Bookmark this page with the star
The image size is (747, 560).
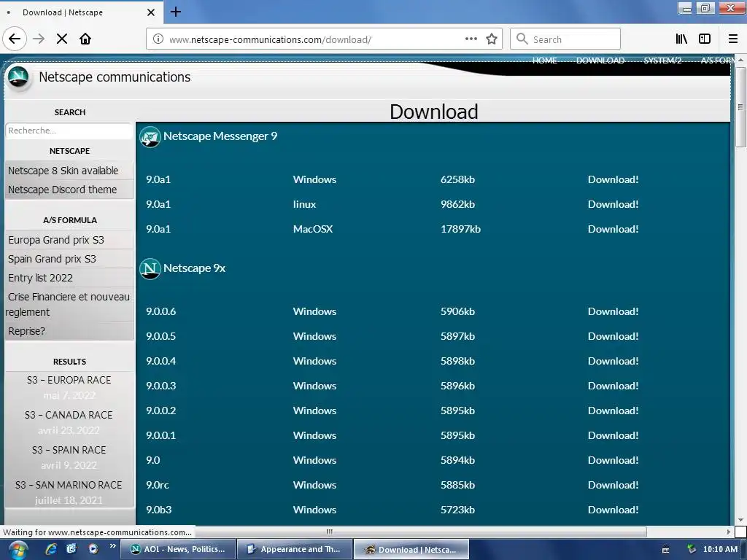[492, 39]
